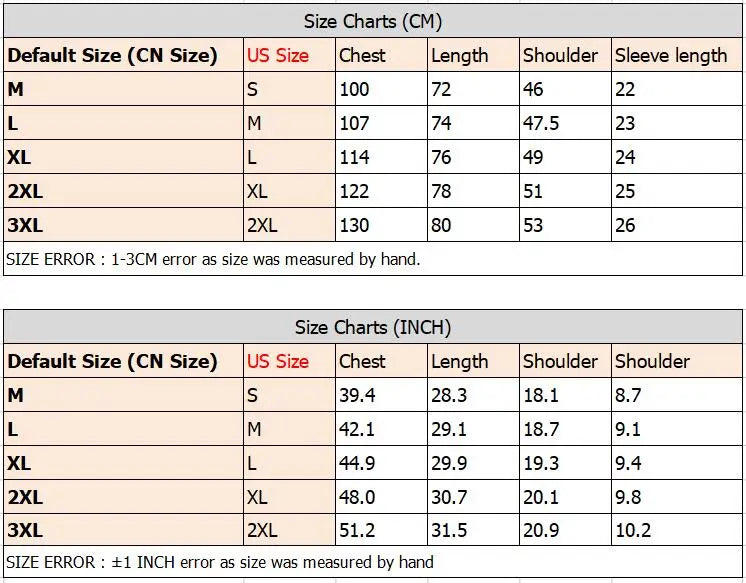Click the Size Charts (INCH) title
746x583 pixels.
point(373,327)
